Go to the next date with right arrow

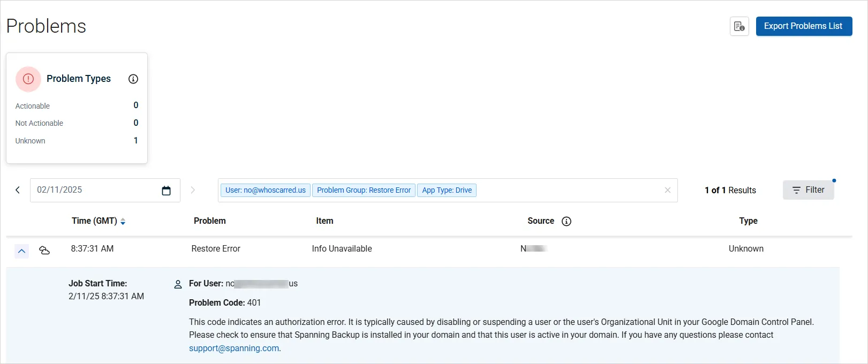pos(193,190)
